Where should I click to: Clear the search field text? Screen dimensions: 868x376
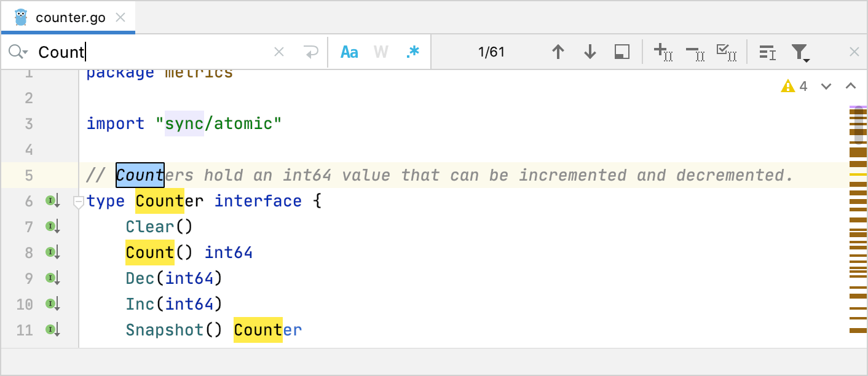pyautogui.click(x=279, y=52)
